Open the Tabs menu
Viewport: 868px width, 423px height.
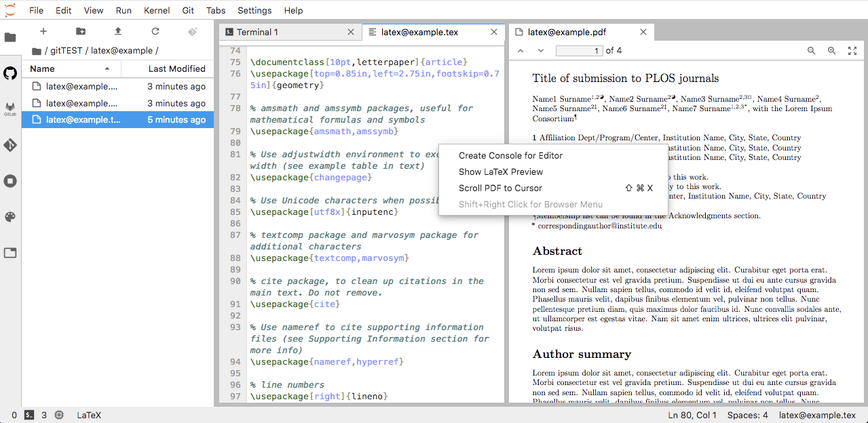(216, 10)
